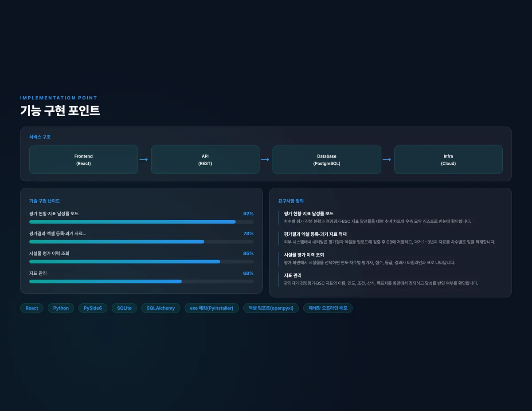This screenshot has width=532, height=411.
Task: Click the 92% percentage value
Action: coord(248,213)
